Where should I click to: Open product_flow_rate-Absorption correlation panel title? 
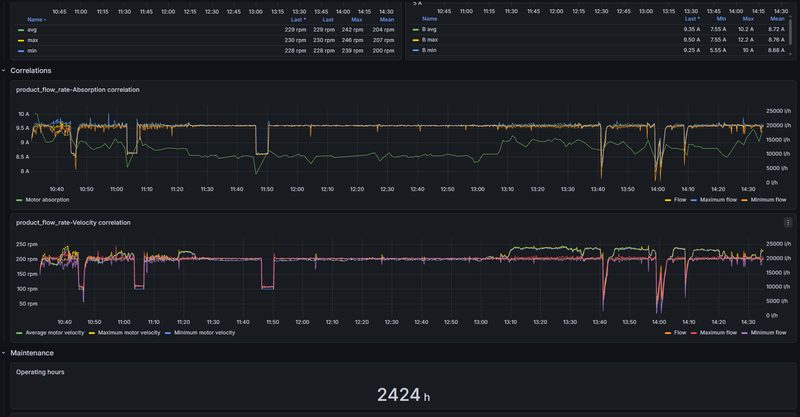click(x=78, y=89)
